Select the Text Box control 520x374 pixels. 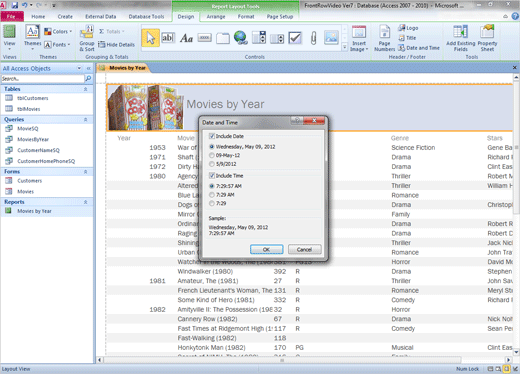pyautogui.click(x=168, y=38)
